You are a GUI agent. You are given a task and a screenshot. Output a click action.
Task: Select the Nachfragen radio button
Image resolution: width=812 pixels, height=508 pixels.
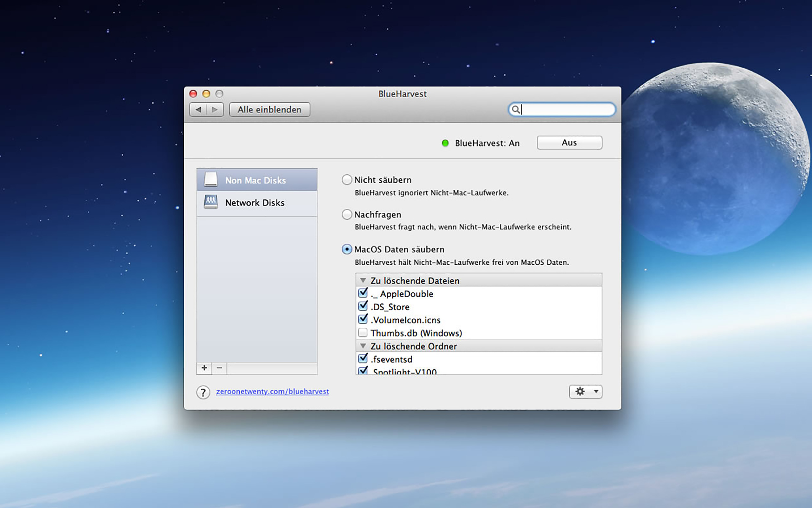click(347, 214)
